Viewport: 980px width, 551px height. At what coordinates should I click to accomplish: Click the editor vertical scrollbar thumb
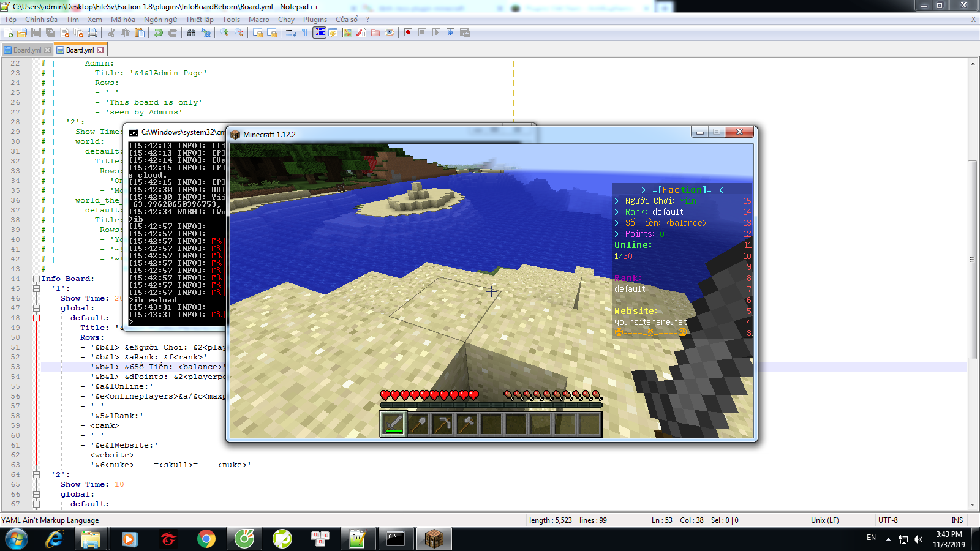tap(972, 260)
